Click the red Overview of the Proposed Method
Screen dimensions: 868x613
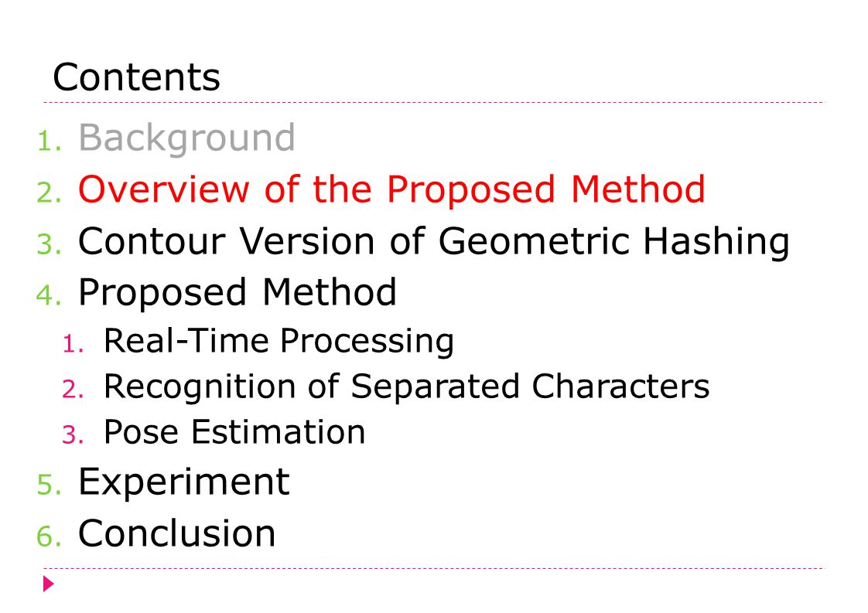coord(391,189)
